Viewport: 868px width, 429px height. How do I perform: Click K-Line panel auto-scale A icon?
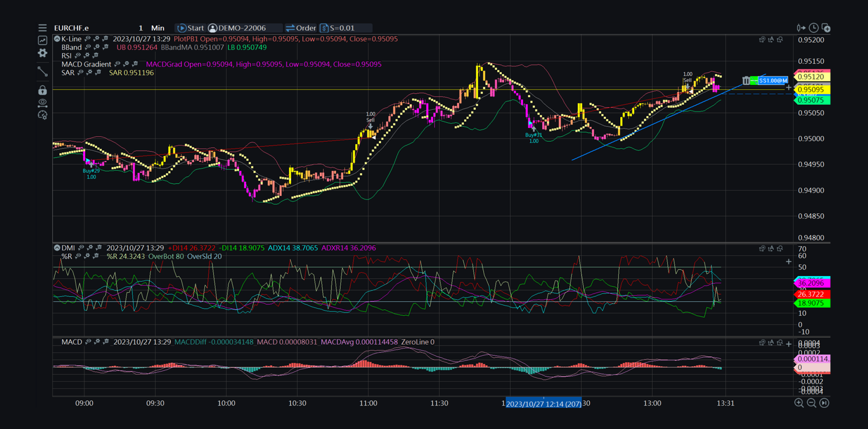pyautogui.click(x=771, y=39)
